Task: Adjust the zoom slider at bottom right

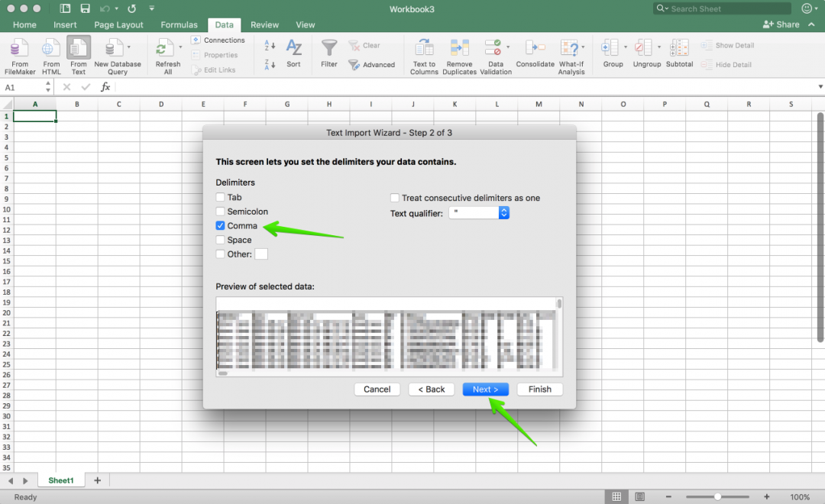Action: tap(717, 496)
